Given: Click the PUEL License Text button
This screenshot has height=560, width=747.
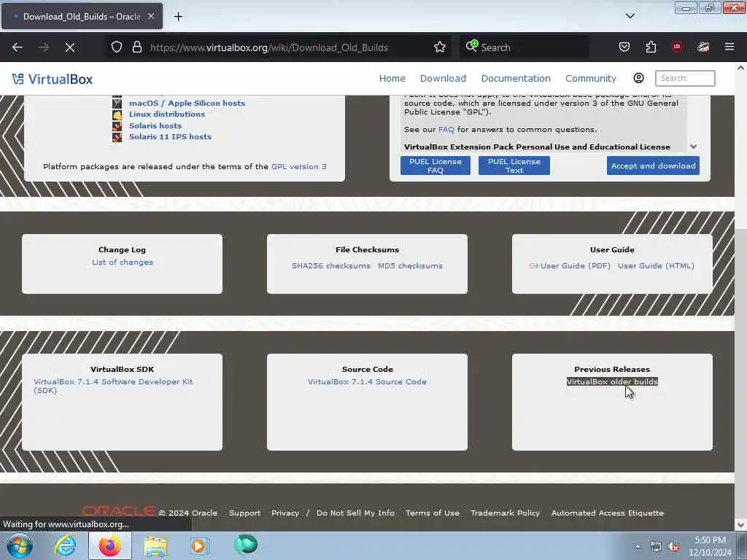Looking at the screenshot, I should click(514, 166).
